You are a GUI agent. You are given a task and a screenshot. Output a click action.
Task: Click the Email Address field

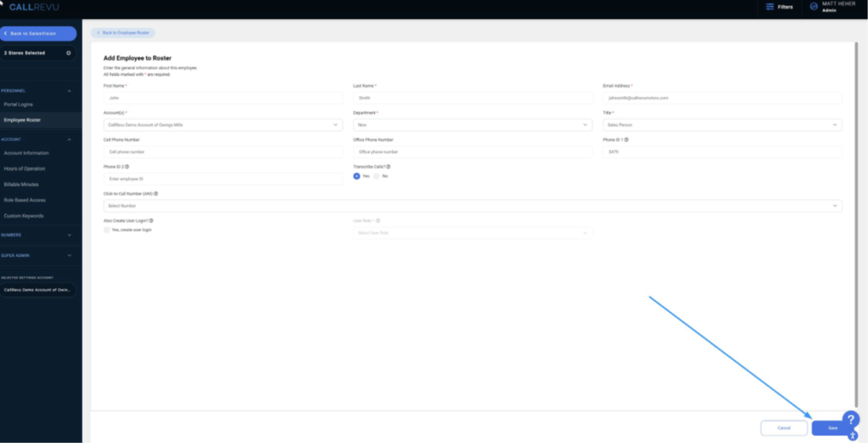[722, 98]
